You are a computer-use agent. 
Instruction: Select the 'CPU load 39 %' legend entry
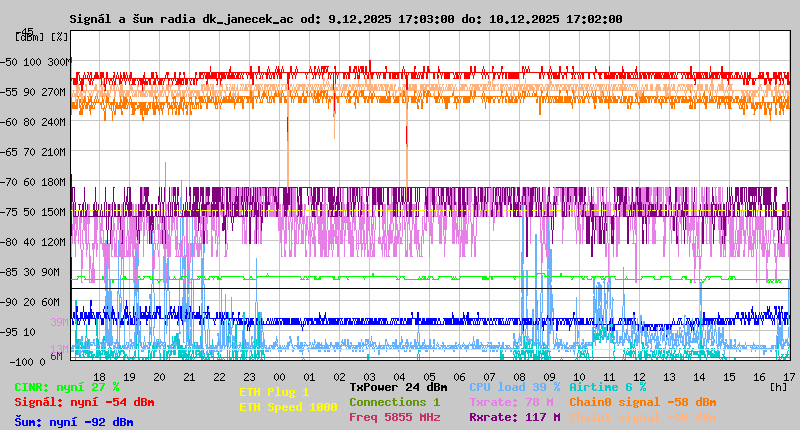coord(515,387)
